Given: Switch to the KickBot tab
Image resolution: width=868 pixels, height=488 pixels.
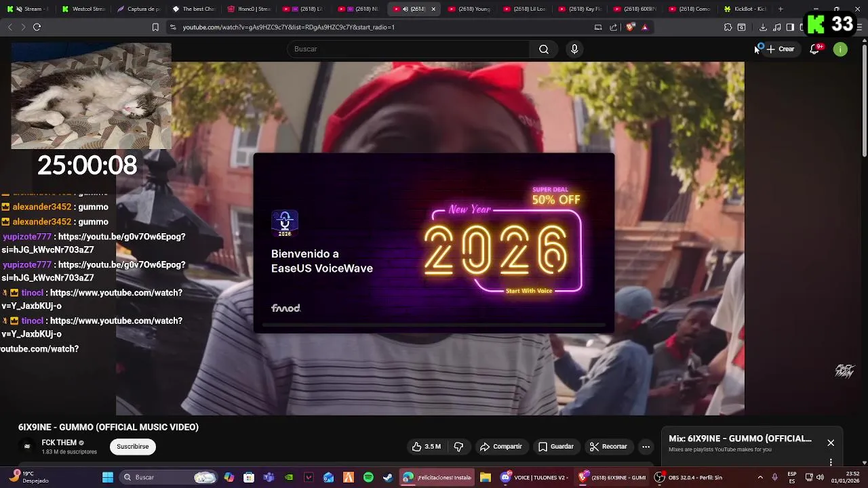Looking at the screenshot, I should (745, 9).
